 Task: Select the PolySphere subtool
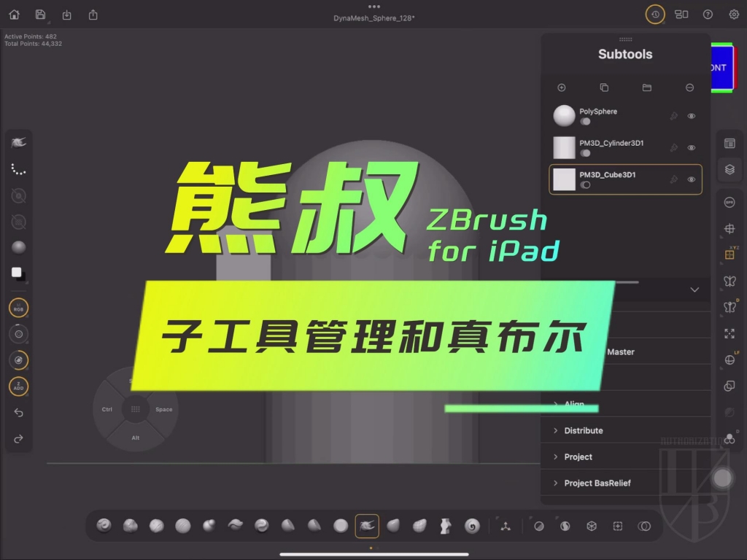(625, 116)
